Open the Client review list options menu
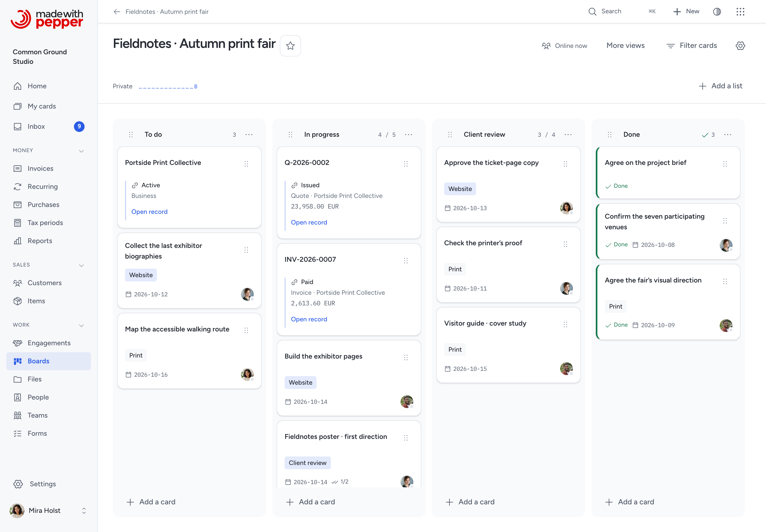 (x=568, y=135)
